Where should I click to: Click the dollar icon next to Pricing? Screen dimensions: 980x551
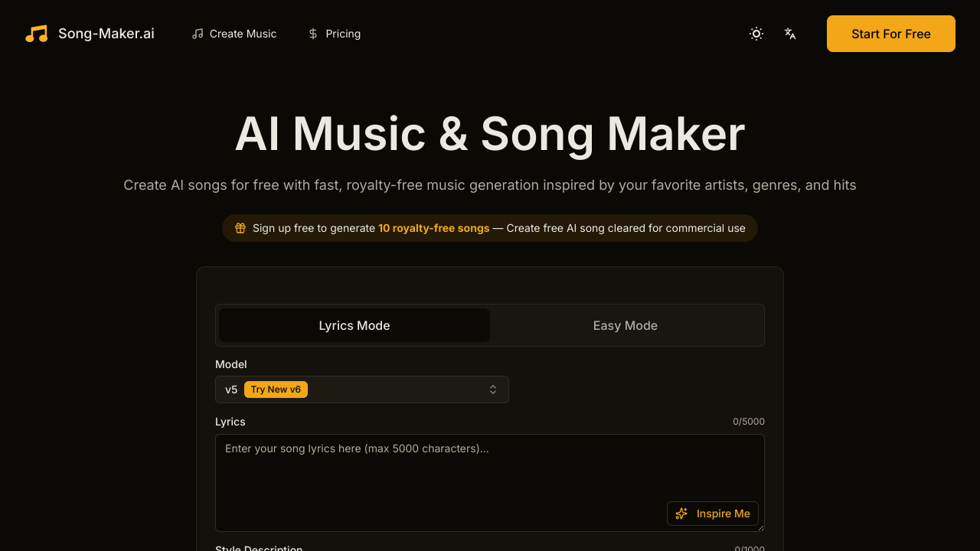[x=312, y=33]
